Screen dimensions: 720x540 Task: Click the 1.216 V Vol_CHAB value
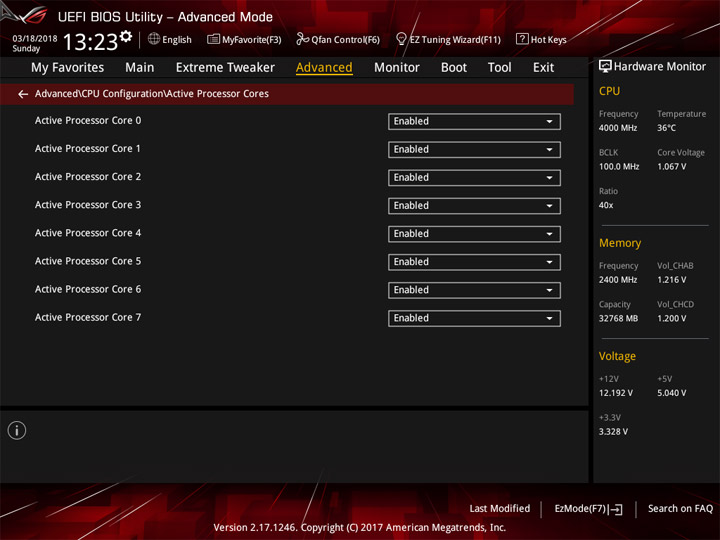672,280
